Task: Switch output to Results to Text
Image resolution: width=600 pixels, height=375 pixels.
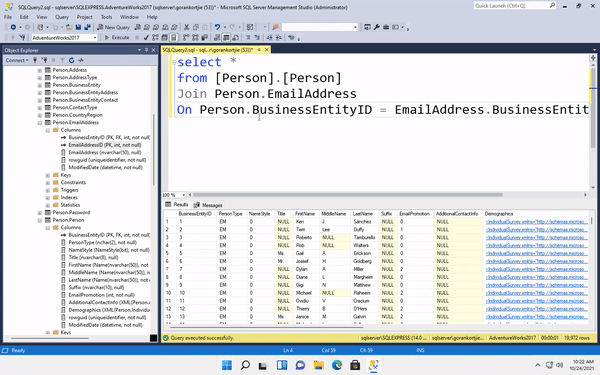Action: 217,38
